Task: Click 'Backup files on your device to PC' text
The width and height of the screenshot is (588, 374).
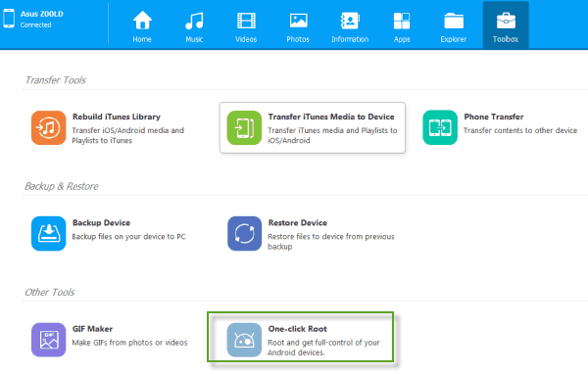Action: (x=128, y=237)
